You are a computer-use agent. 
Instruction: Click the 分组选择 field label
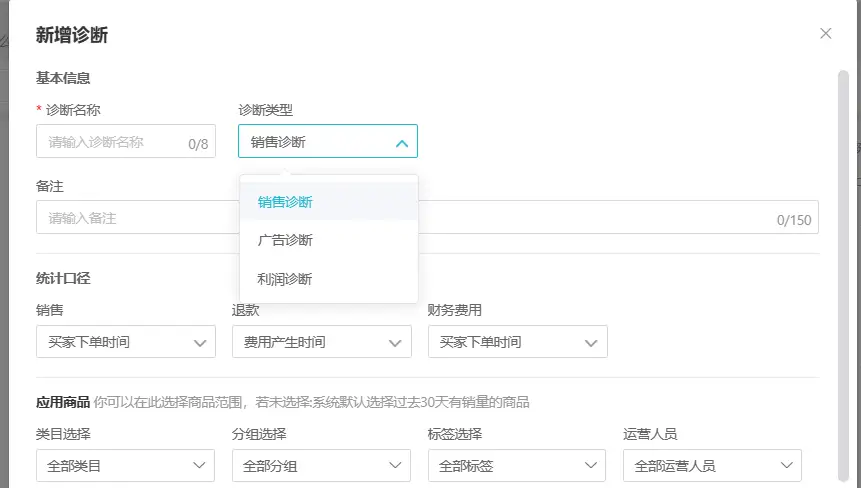259,434
